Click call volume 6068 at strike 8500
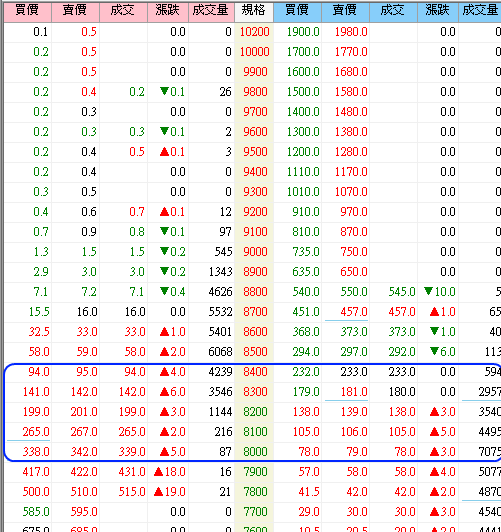Image resolution: width=501 pixels, height=532 pixels. 220,352
